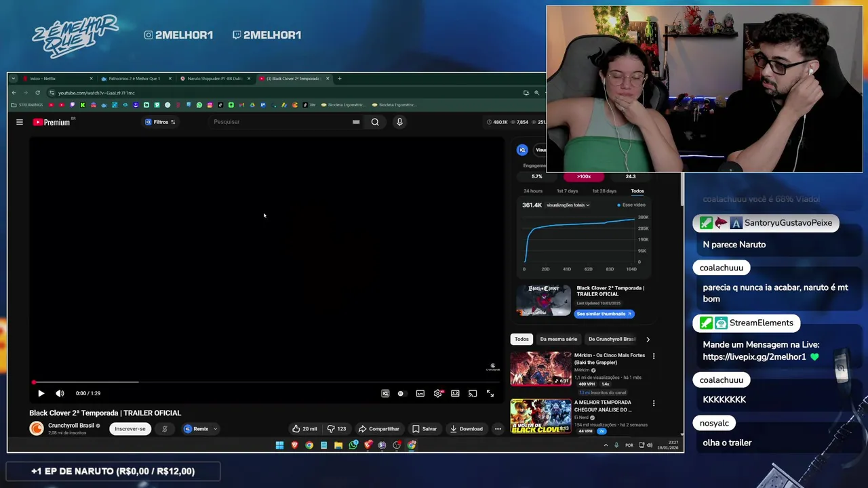Open Windows Start menu
The width and height of the screenshot is (868, 488).
[x=279, y=445]
